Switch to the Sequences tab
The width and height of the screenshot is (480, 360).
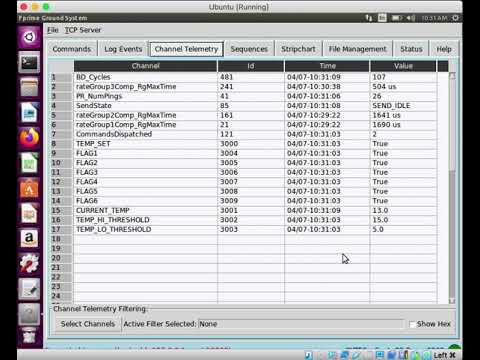point(249,49)
